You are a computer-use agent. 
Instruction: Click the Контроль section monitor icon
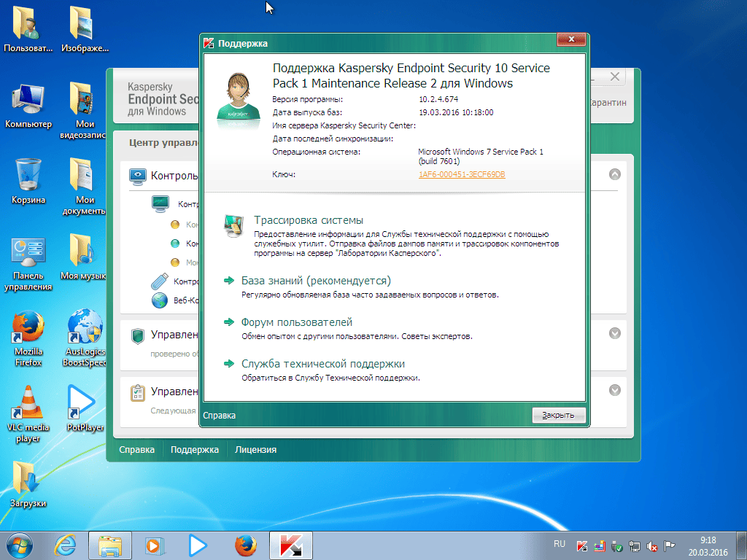138,176
